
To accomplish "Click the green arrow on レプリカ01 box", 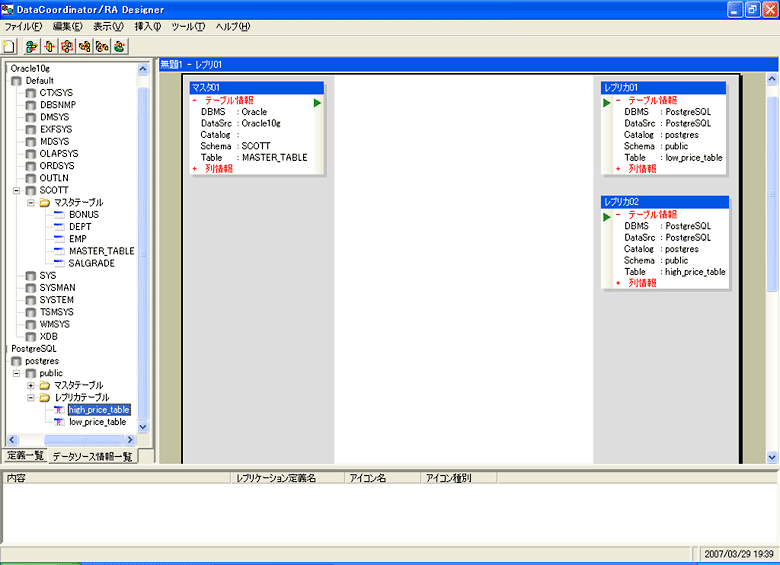I will (x=607, y=102).
